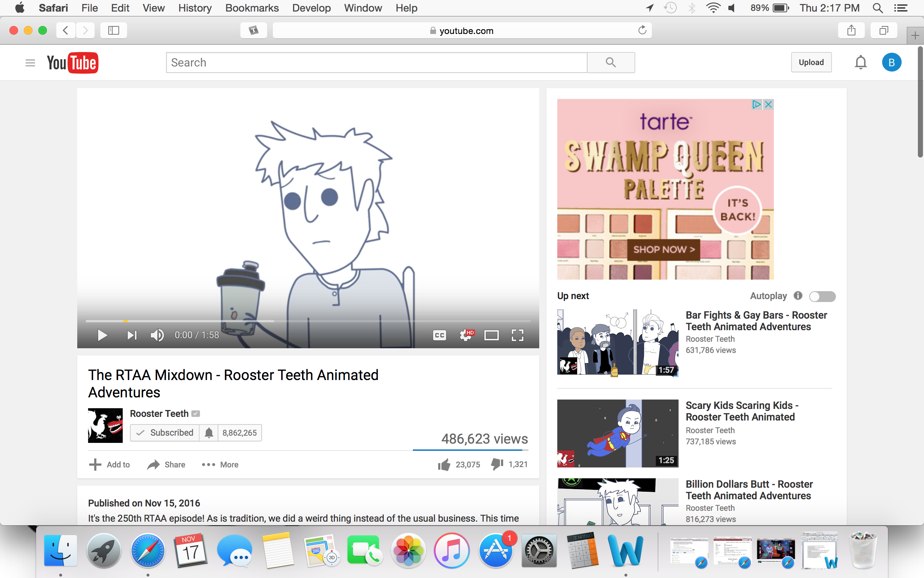The height and width of the screenshot is (578, 924).
Task: Open the Share options
Action: pyautogui.click(x=166, y=465)
